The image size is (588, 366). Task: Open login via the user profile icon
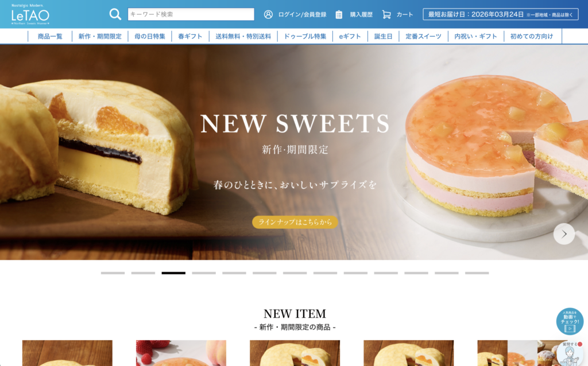(268, 14)
